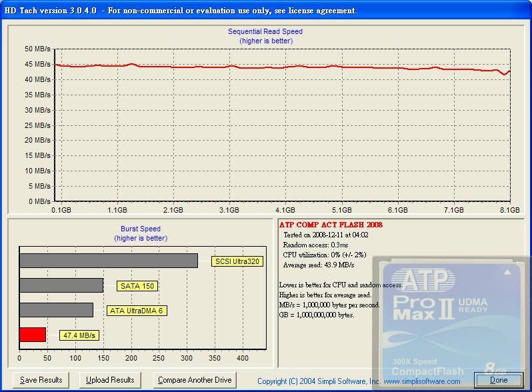Click the HD Tach version title bar
532x392 pixels.
click(x=266, y=10)
